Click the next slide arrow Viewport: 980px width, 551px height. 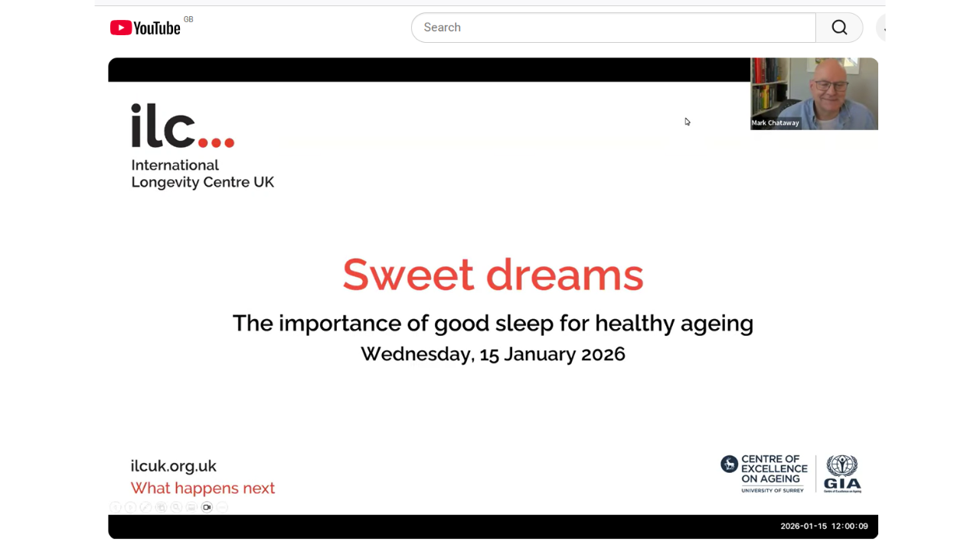pyautogui.click(x=130, y=507)
